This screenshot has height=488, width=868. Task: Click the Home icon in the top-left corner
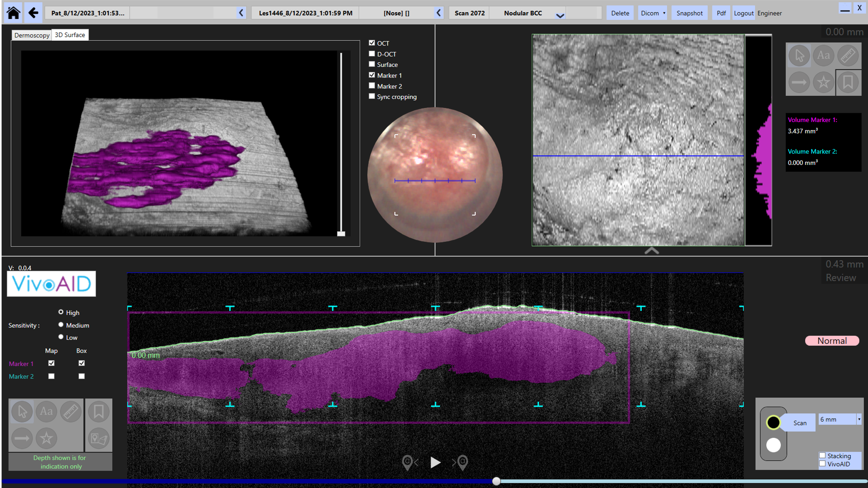(13, 13)
